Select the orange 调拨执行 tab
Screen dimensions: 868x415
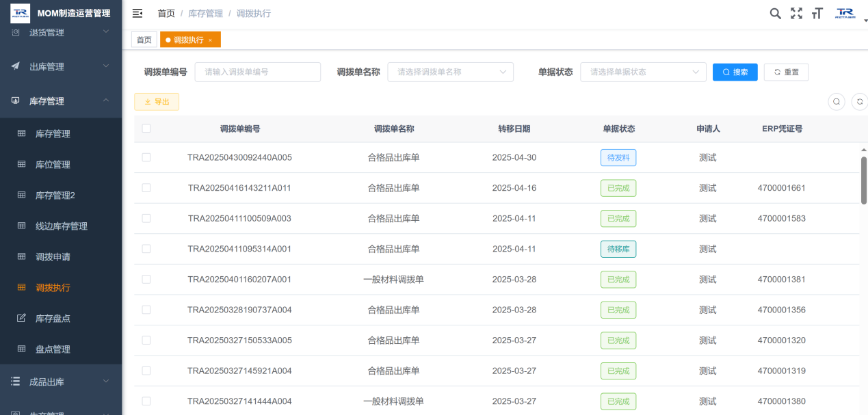190,40
